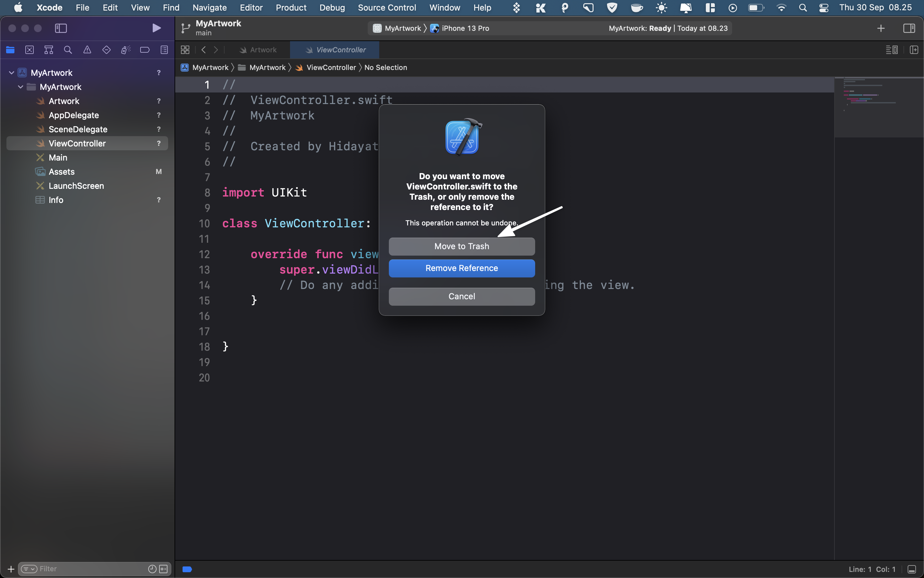The height and width of the screenshot is (578, 924).
Task: Open the Apple menu
Action: pyautogui.click(x=18, y=8)
